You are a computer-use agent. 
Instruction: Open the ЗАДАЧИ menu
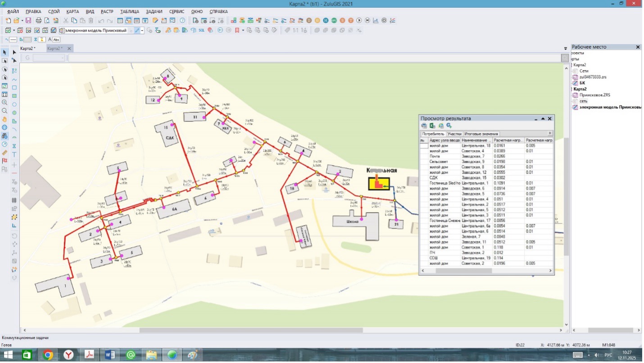[x=154, y=11]
